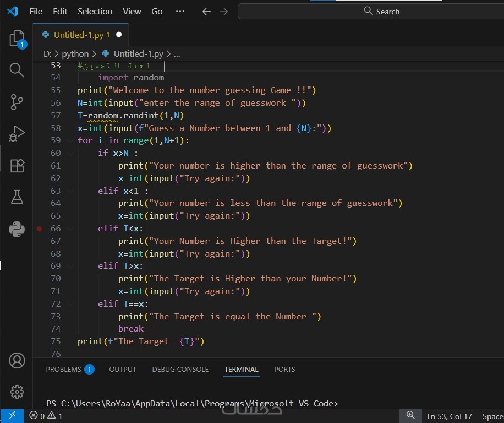
Task: Open the Explorer view in activity bar
Action: tap(17, 39)
